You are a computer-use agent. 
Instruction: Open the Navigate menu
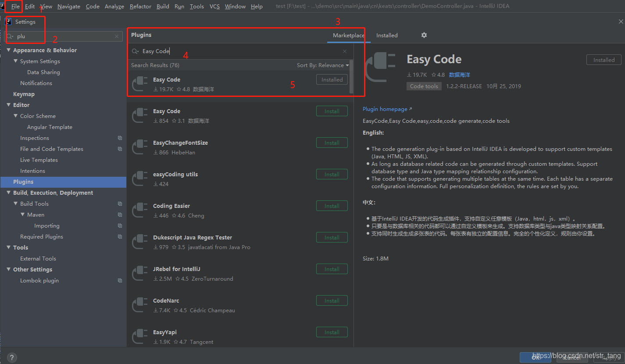point(69,7)
